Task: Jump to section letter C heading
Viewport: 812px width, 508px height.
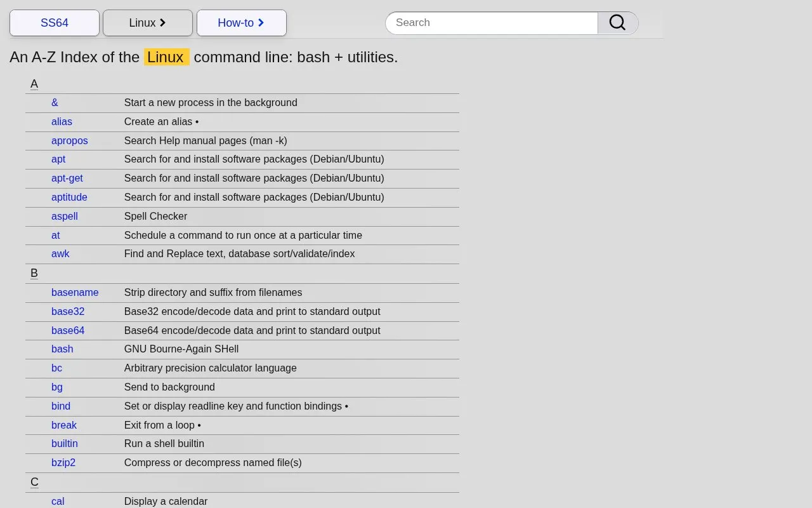Action: pyautogui.click(x=34, y=483)
